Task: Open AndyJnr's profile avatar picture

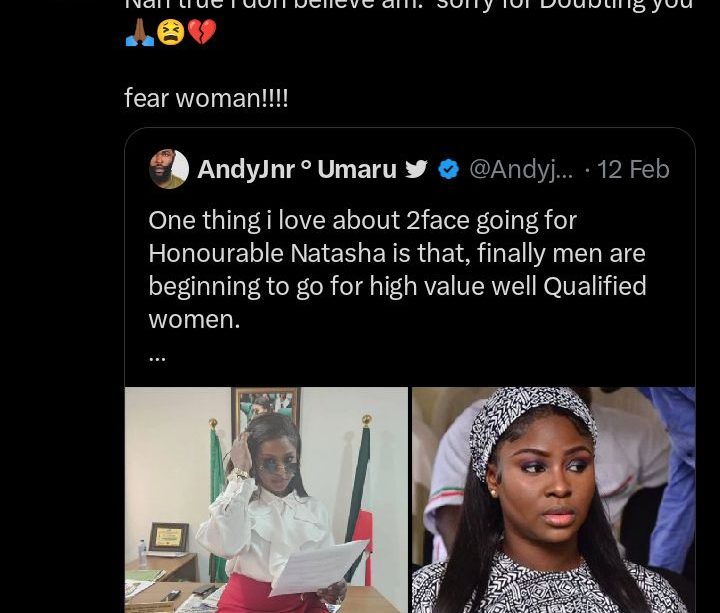Action: (168, 169)
